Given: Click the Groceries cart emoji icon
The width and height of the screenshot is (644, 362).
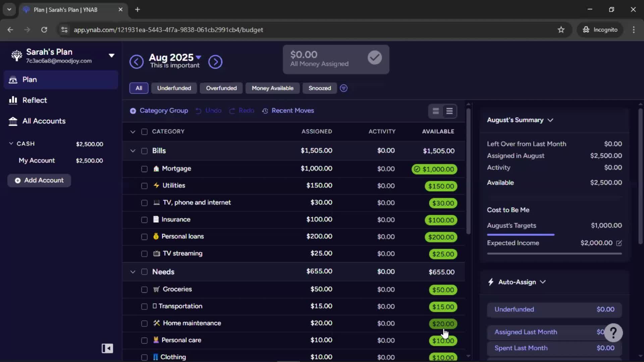Looking at the screenshot, I should (156, 289).
